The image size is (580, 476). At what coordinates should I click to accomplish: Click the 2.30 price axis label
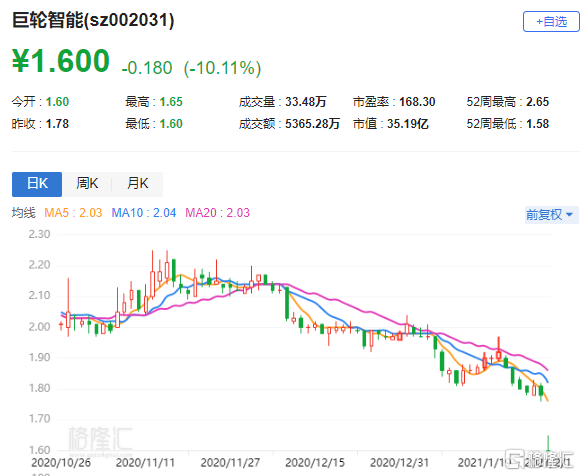tap(39, 234)
